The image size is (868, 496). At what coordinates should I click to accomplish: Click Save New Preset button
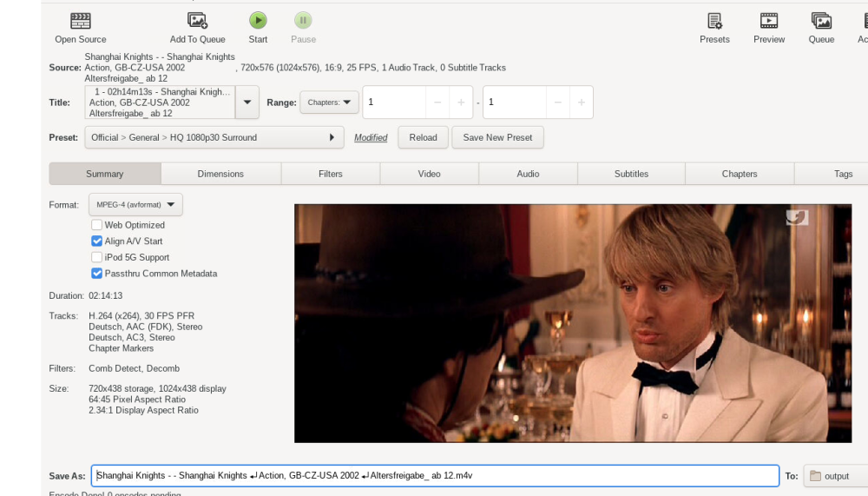[497, 137]
